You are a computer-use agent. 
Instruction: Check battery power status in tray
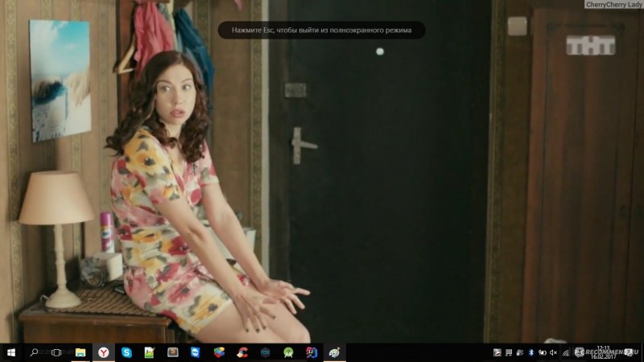(542, 352)
